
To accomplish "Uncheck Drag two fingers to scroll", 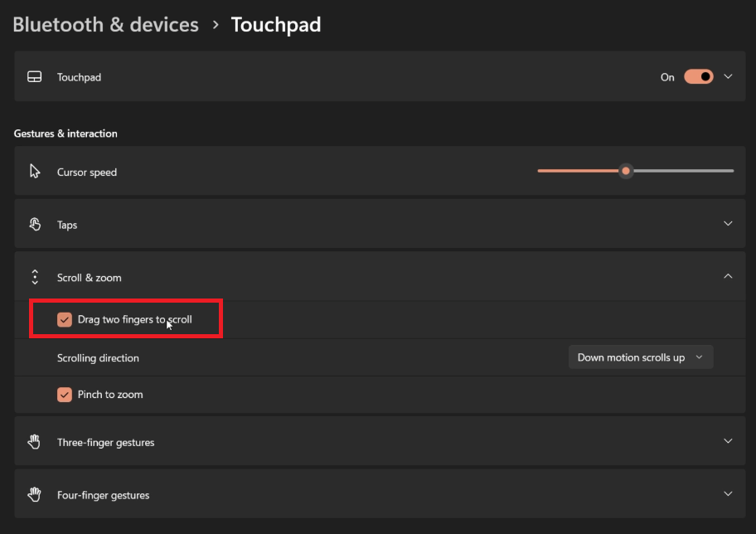I will [x=65, y=318].
